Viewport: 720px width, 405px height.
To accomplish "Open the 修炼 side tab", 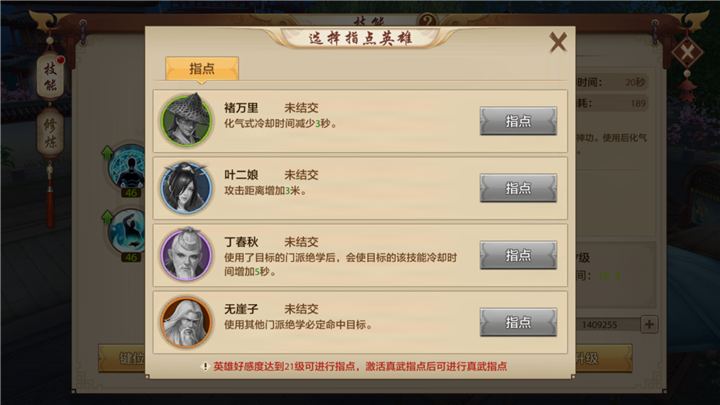I will point(51,133).
